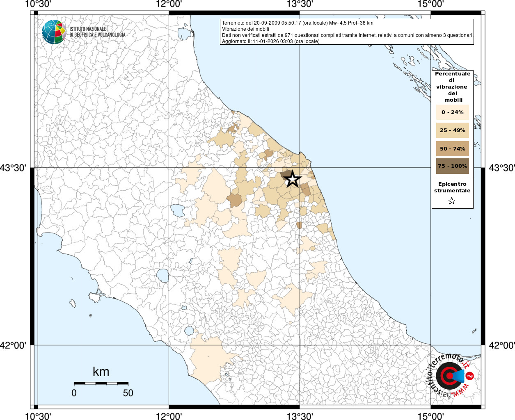Click the INGV globe logo
Viewport: 515px width, 420px height.
(x=54, y=32)
